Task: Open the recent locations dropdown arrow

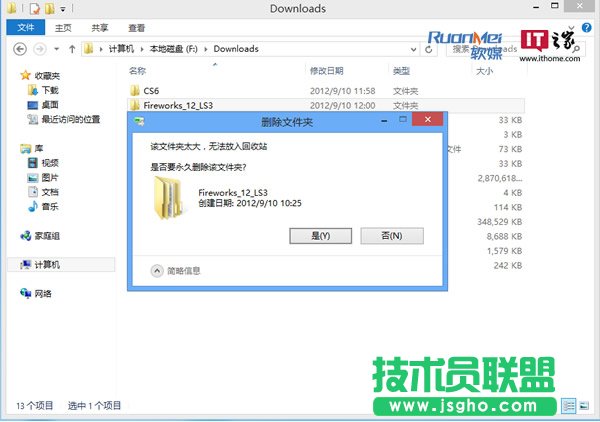Action: (x=57, y=49)
